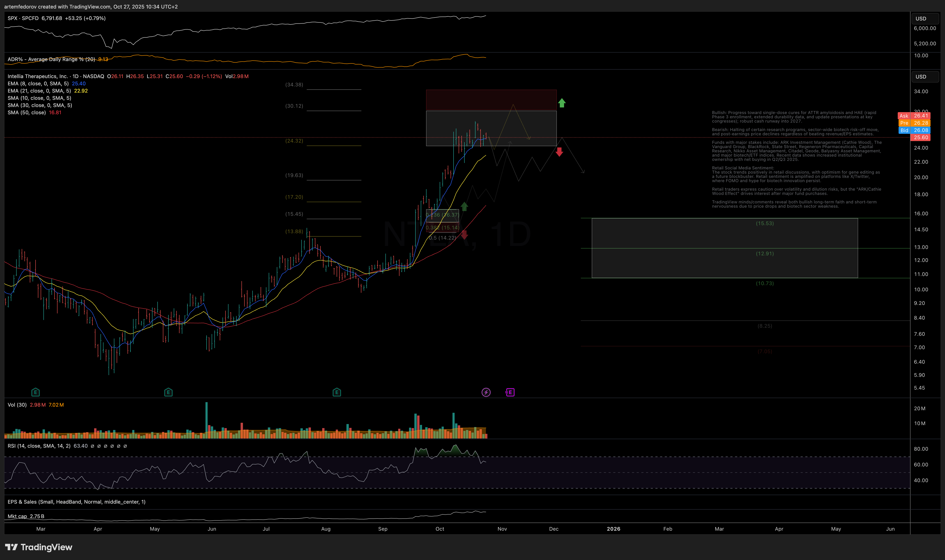Click the (17.20) level label
The height and width of the screenshot is (560, 945).
coord(294,197)
